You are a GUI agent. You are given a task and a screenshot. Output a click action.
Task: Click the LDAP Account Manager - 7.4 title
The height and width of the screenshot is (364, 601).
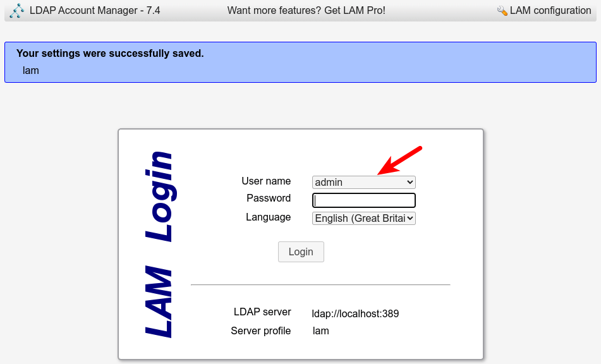pyautogui.click(x=95, y=11)
